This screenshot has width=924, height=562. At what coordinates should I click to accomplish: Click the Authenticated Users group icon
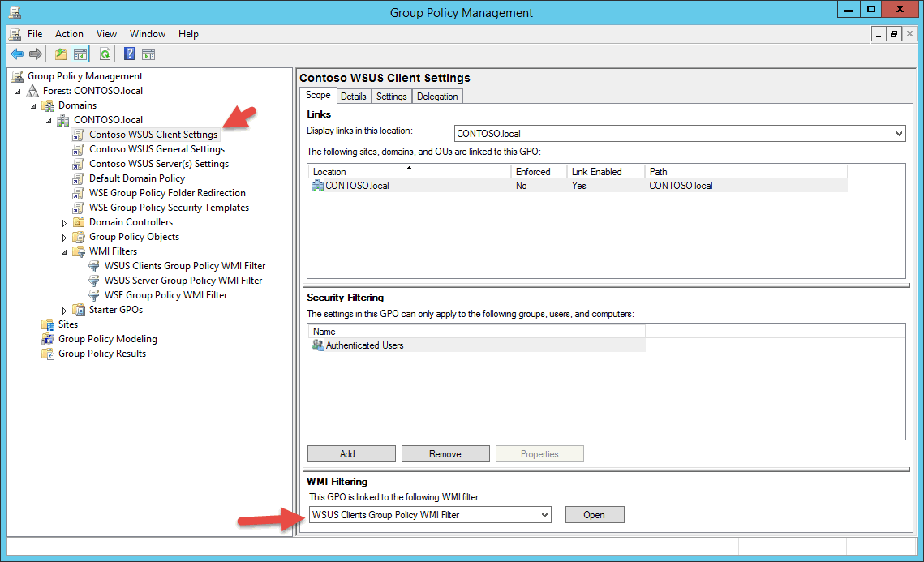point(318,345)
